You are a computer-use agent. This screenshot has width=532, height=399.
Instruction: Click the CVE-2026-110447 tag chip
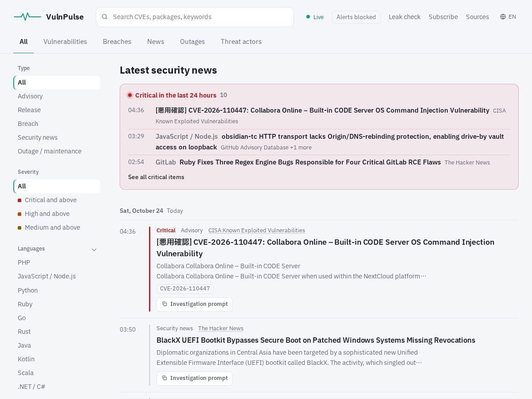[x=185, y=289]
